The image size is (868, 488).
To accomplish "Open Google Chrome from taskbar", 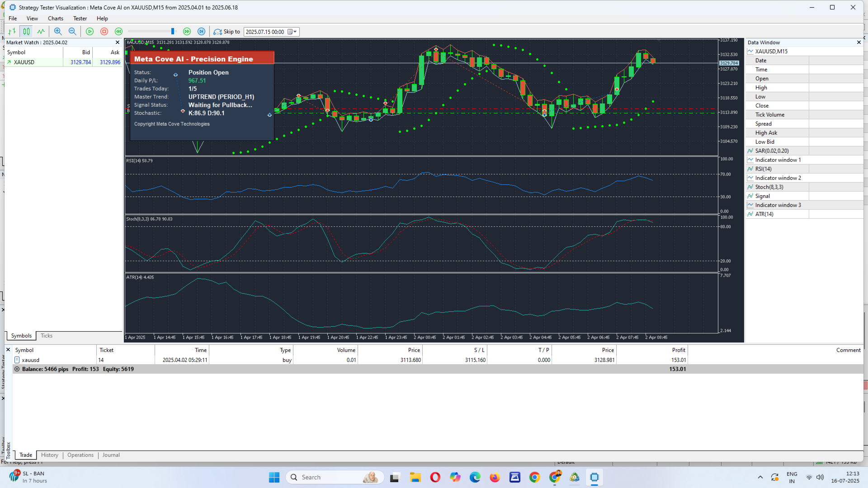I will pos(534,477).
